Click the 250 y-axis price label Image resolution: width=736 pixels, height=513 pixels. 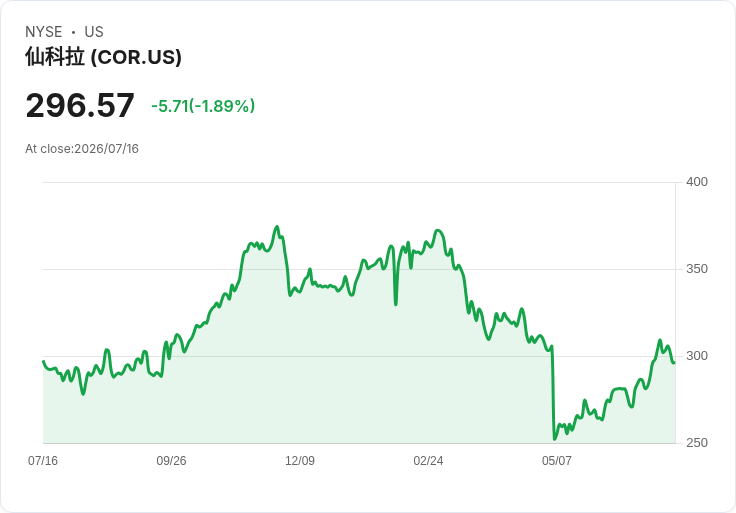coord(697,443)
